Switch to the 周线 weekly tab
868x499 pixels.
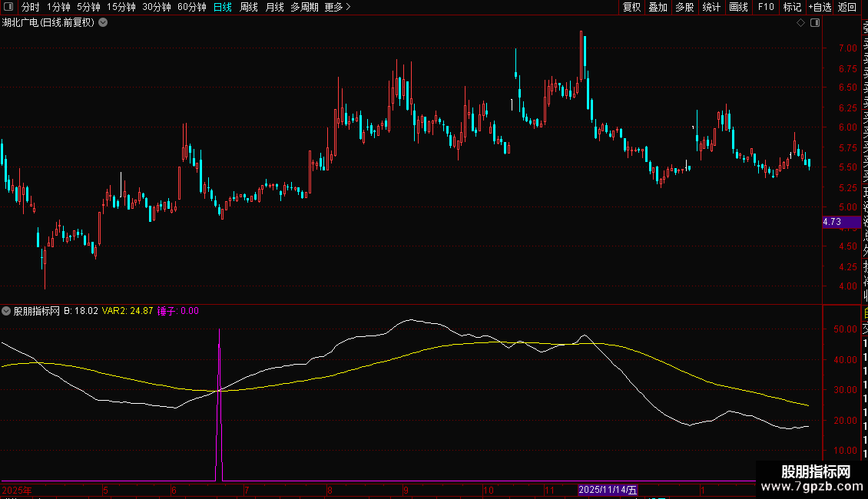(249, 7)
